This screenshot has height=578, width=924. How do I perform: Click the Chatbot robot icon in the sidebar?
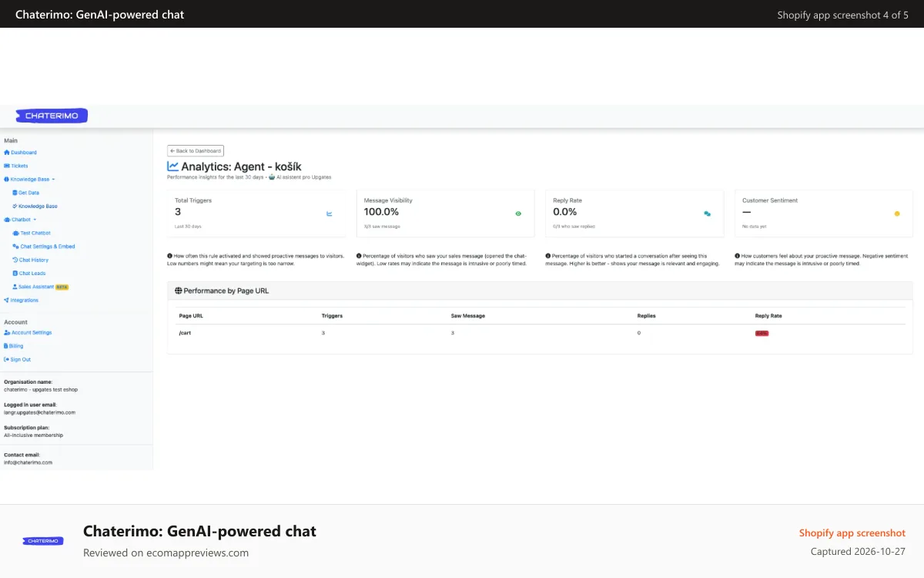click(7, 220)
